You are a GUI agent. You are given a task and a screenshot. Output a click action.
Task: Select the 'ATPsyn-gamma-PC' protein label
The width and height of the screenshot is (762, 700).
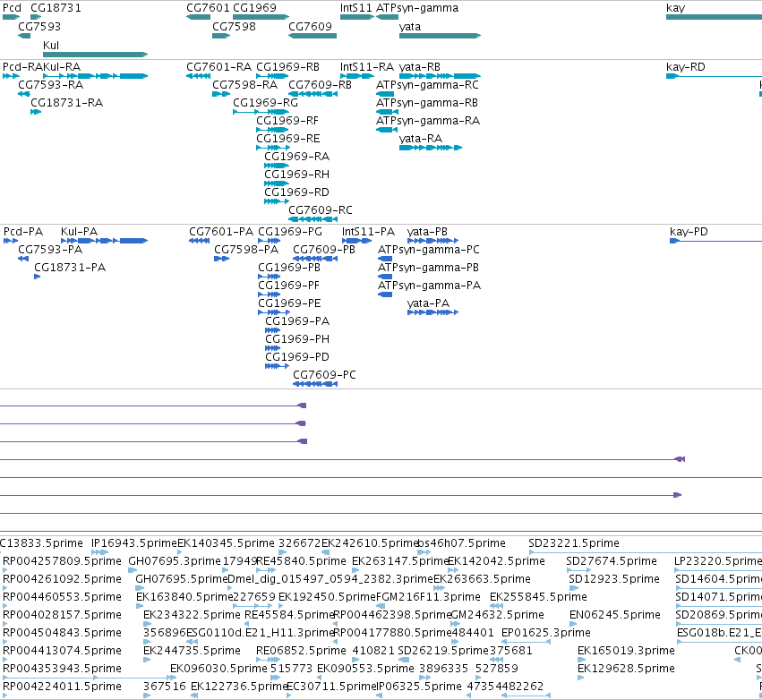pos(429,250)
